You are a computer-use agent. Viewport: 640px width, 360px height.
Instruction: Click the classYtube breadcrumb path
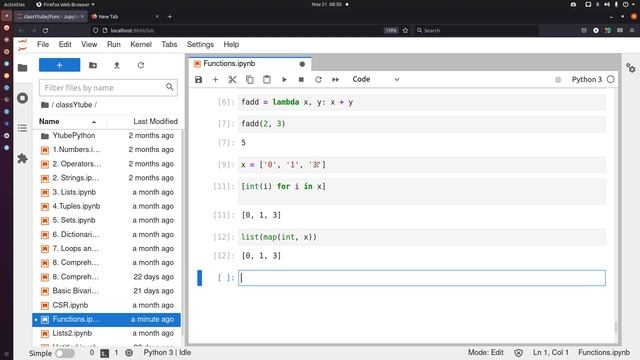(x=74, y=105)
